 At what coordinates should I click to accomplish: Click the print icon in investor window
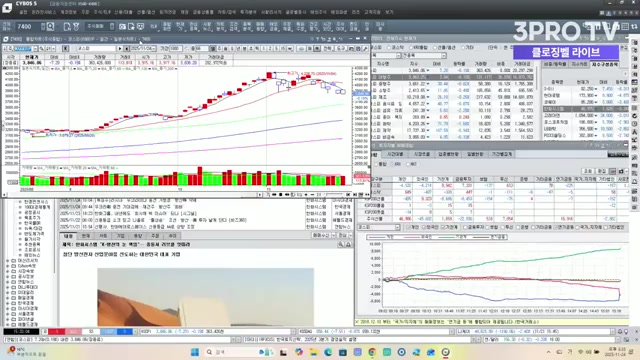(x=621, y=171)
